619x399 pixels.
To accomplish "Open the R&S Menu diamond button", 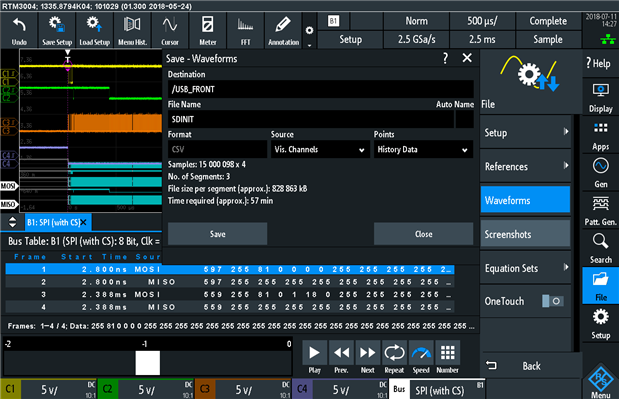I will click(600, 381).
